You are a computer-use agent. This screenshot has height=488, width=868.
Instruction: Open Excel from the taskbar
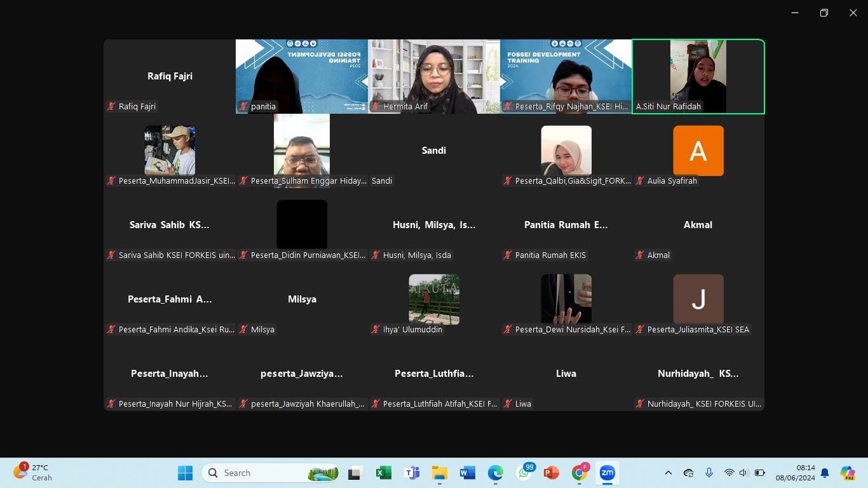(383, 473)
